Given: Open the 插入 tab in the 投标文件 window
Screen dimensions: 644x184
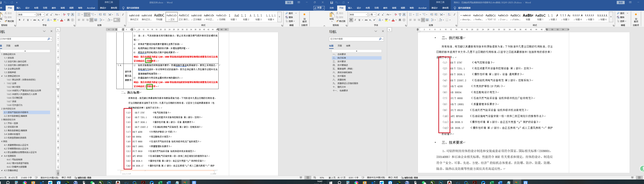Looking at the screenshot, I should coord(18,8).
